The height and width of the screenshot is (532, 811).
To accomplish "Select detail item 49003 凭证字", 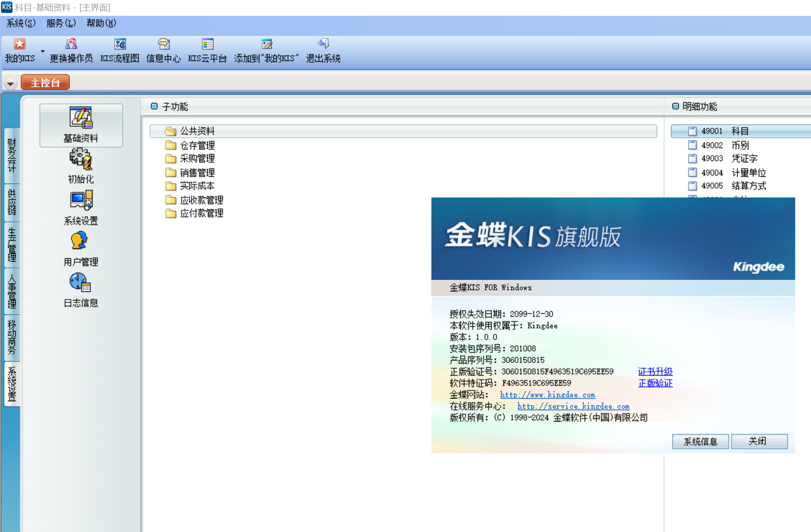I will pyautogui.click(x=723, y=159).
